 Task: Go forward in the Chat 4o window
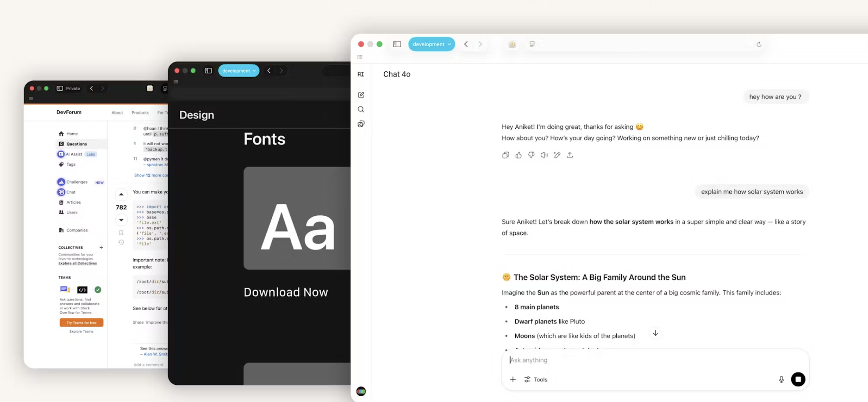(480, 44)
